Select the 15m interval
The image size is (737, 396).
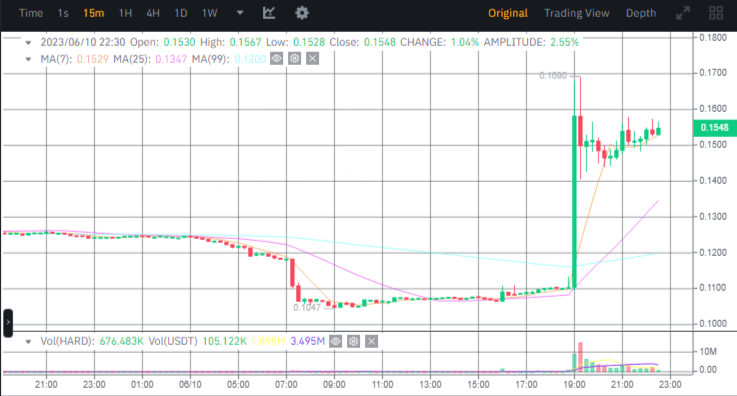click(94, 13)
